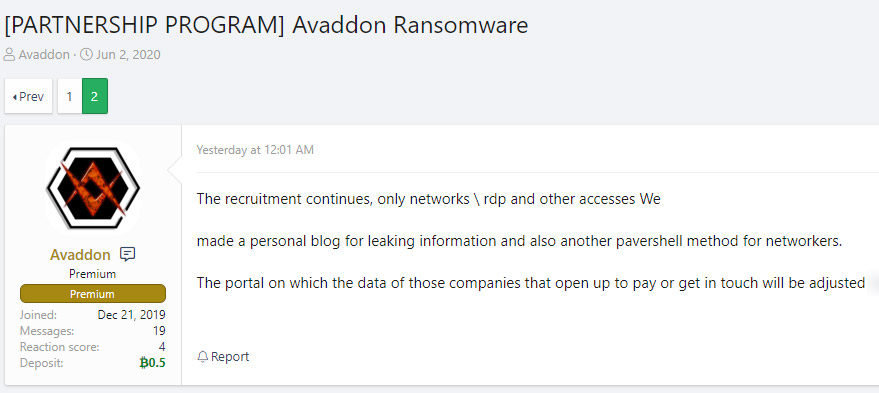Open Avaddon's profile from sidebar username
Viewport: 879px width, 393px height.
[80, 255]
